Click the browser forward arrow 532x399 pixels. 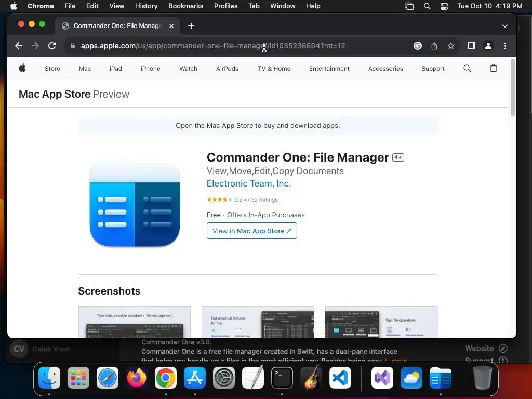coord(35,46)
